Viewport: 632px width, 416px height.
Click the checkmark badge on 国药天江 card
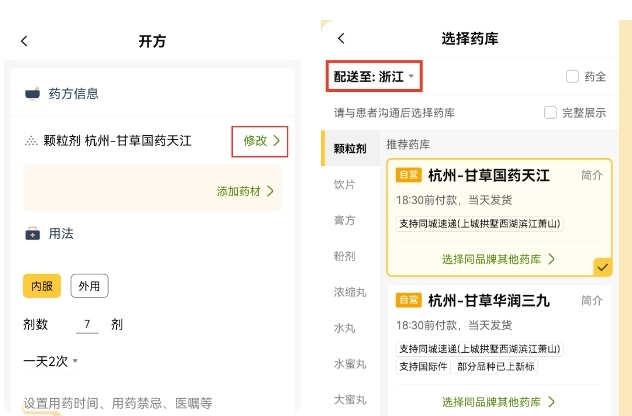point(602,267)
